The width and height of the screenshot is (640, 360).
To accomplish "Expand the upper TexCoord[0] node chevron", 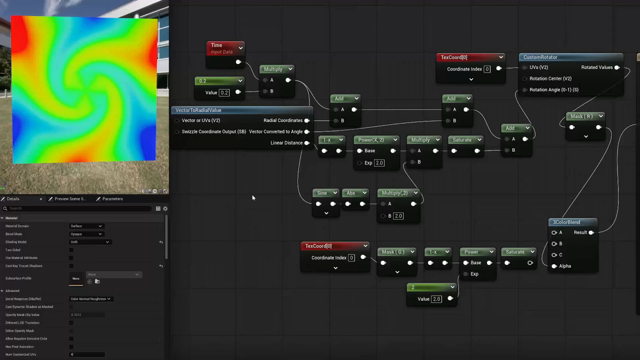I will click(471, 79).
